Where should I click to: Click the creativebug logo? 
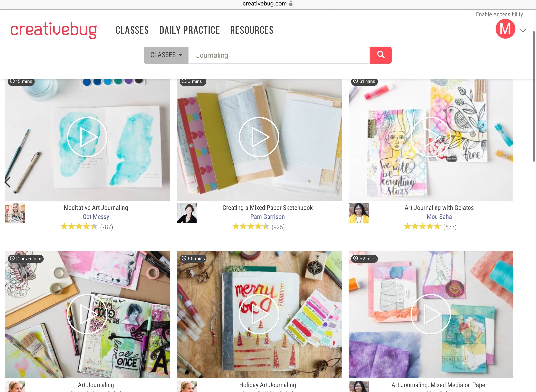[55, 30]
